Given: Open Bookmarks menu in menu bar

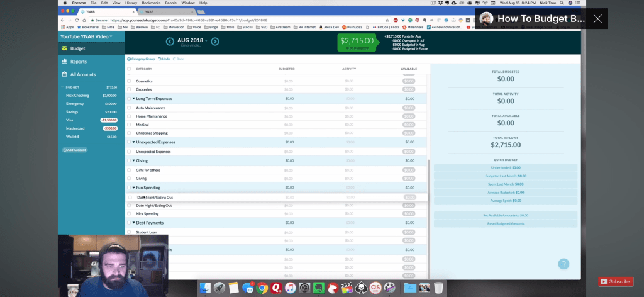Looking at the screenshot, I should click(x=151, y=3).
